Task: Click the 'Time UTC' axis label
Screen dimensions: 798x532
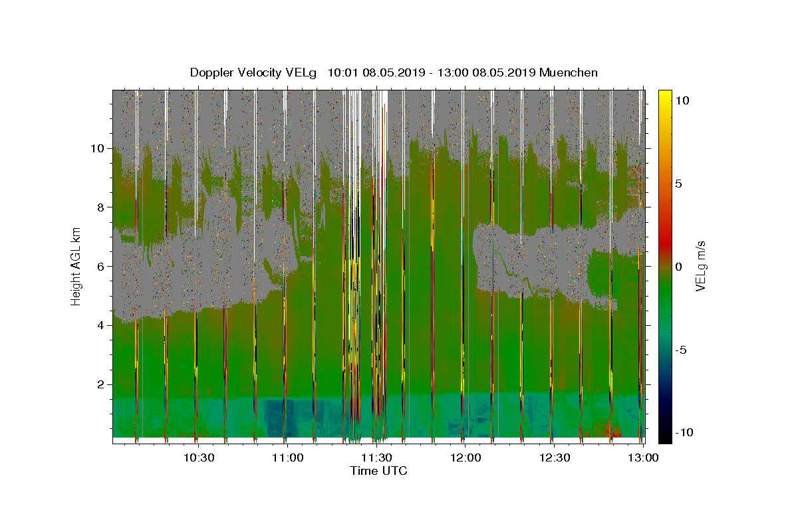Action: (x=378, y=471)
